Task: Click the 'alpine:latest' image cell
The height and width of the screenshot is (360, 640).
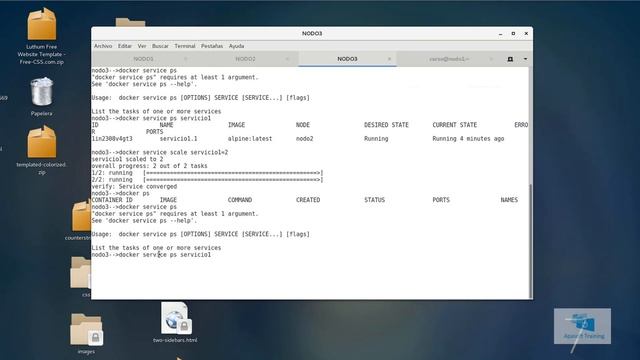Action: (250, 139)
